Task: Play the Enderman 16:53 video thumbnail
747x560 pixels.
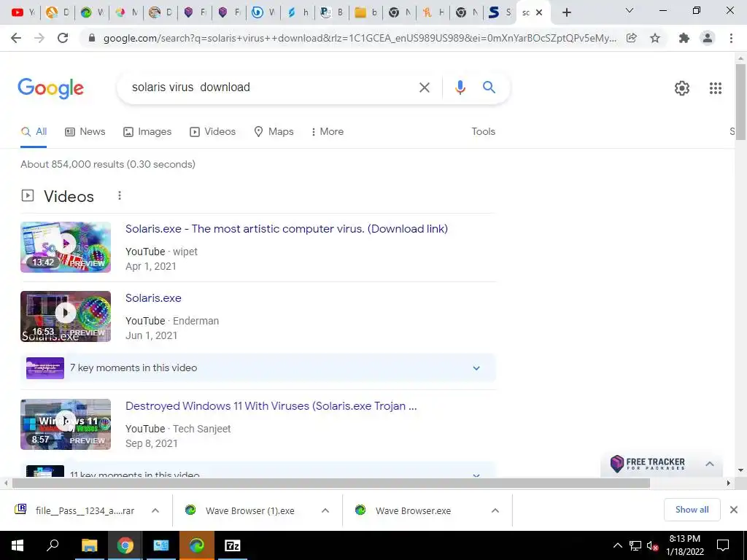Action: tap(66, 316)
